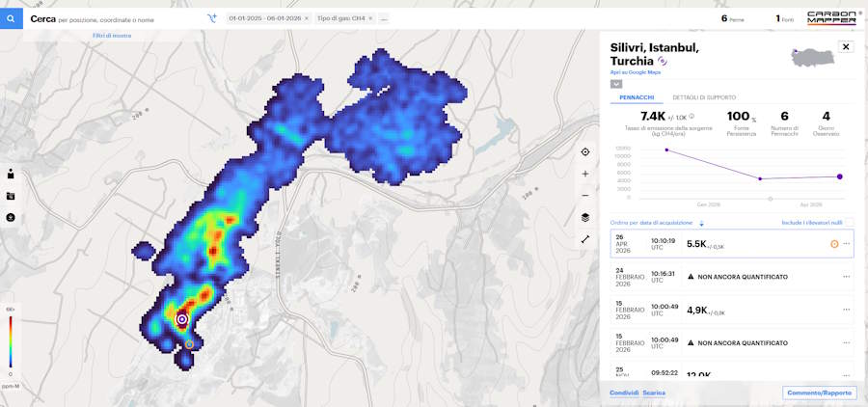The image size is (868, 407).
Task: Zoom in the map with plus
Action: pyautogui.click(x=585, y=174)
